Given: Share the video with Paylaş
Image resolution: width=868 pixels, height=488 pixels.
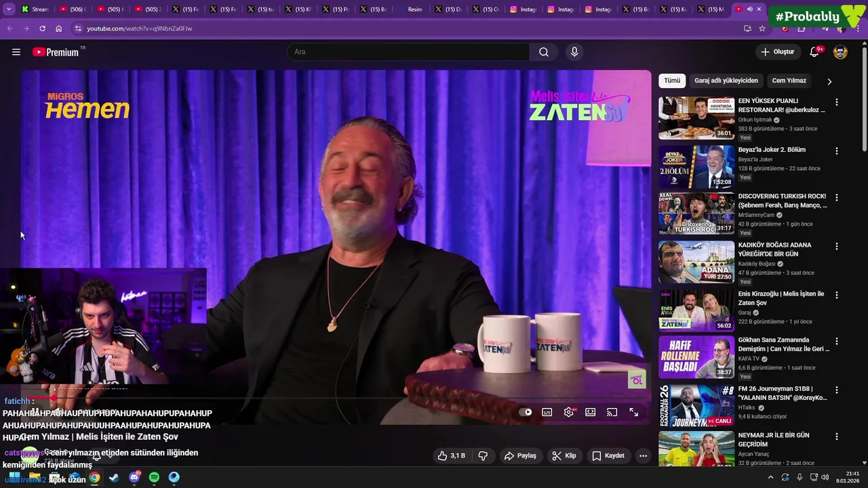Looking at the screenshot, I should pyautogui.click(x=520, y=456).
